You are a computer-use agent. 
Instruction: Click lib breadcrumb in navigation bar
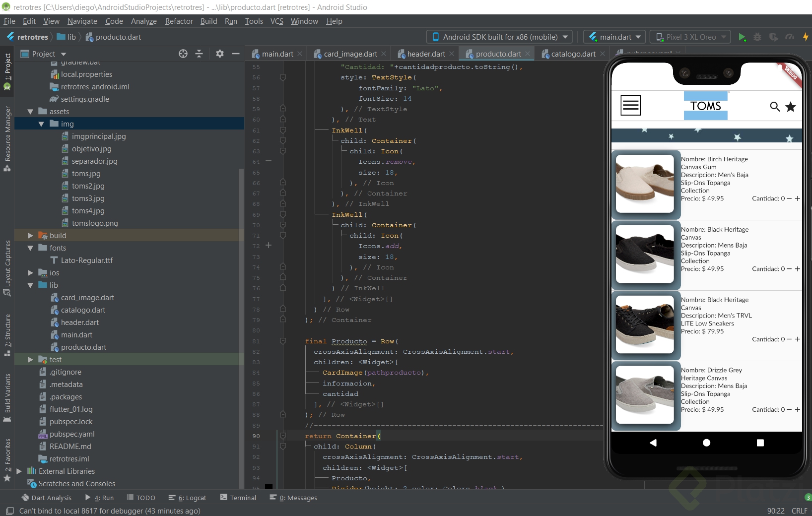67,37
